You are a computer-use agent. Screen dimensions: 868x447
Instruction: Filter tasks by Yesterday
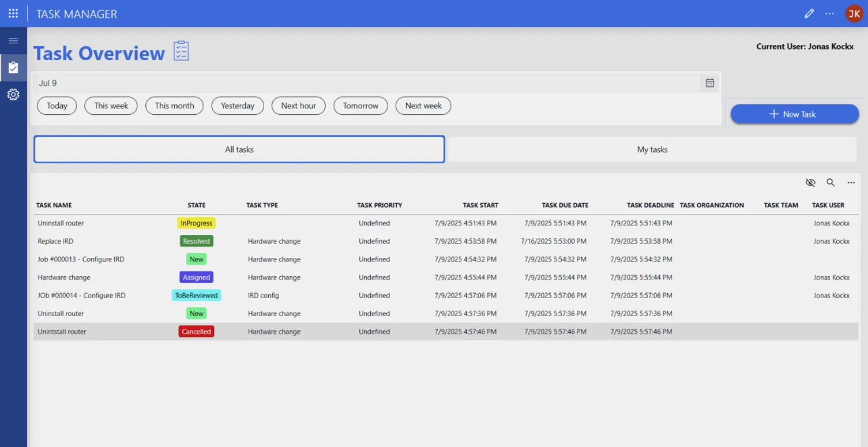point(238,106)
